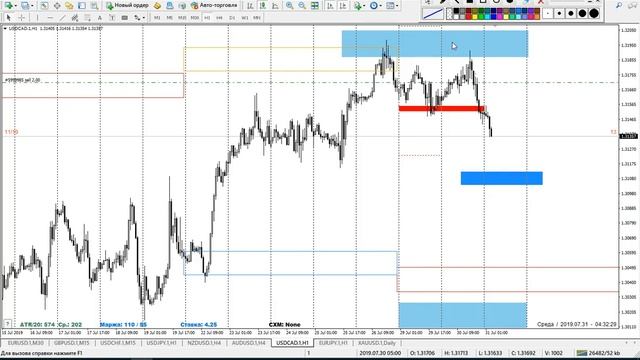Viewport: 640px width, 360px height.
Task: Zoom in on the chart
Action: 289,6
